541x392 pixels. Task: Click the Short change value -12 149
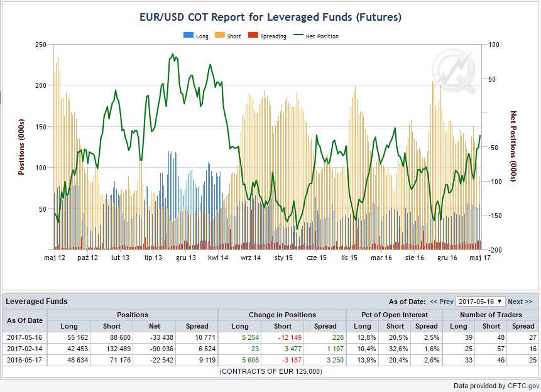click(290, 337)
